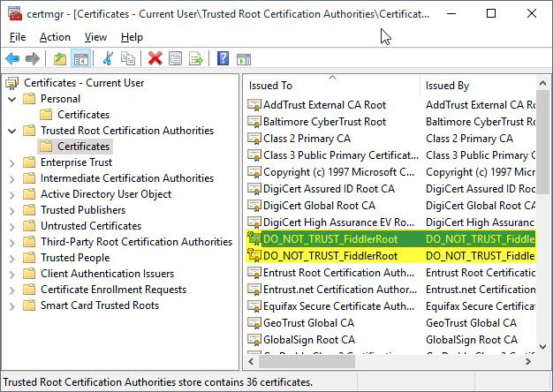Screen dimensions: 553x392
Task: Expand the Untrusted Certificates node
Action: click(x=12, y=227)
